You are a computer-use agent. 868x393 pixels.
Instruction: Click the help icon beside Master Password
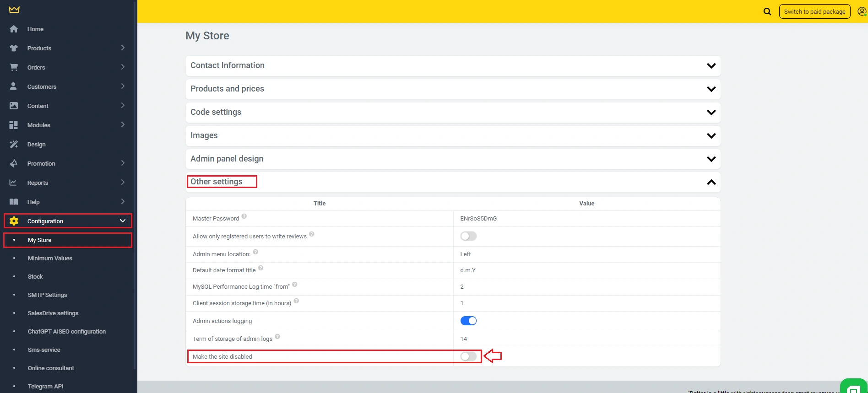244,216
